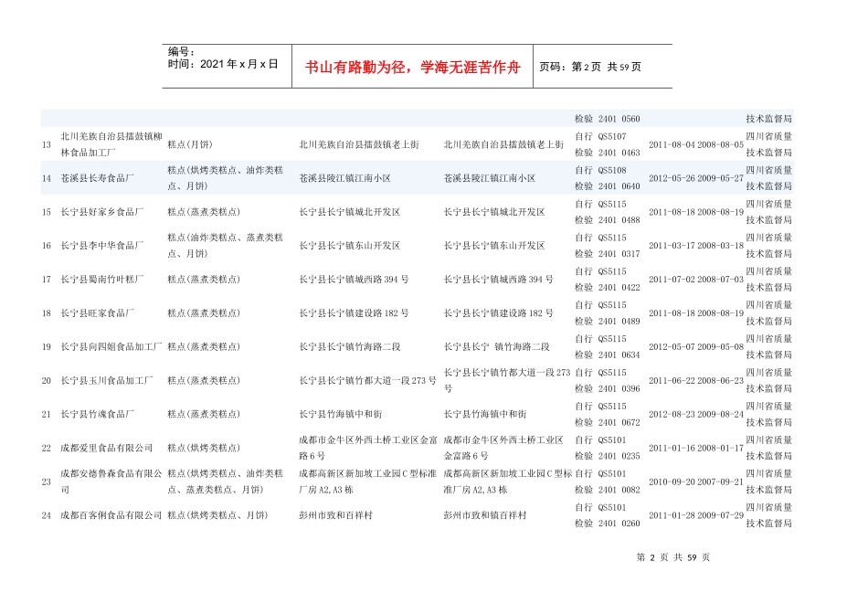Click the certificate number 2401 0082
This screenshot has height=614, width=868.
tap(619, 490)
